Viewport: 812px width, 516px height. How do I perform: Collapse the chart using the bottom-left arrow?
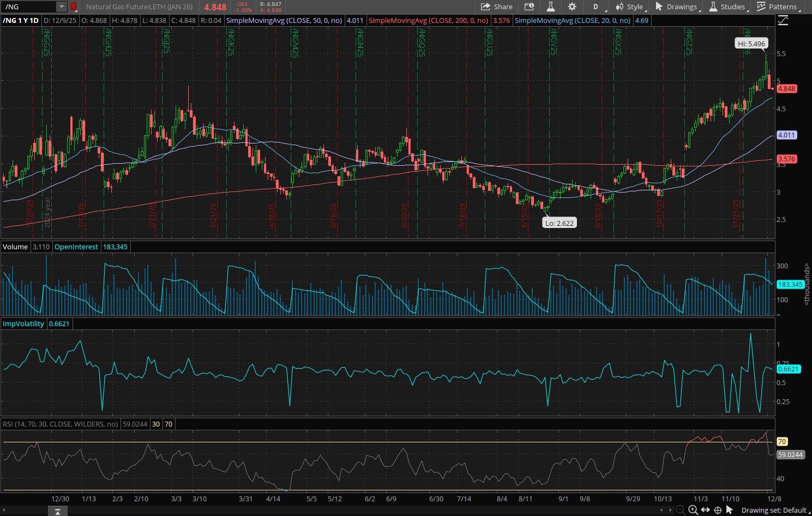[57, 511]
